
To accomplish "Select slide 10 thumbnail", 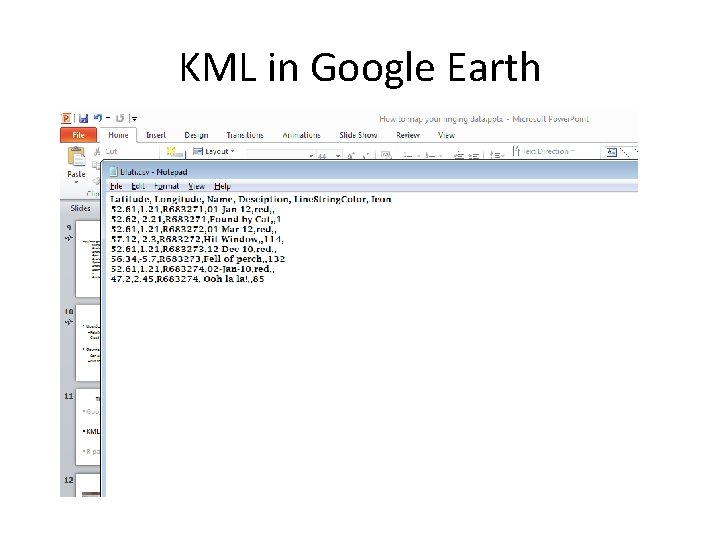I will coord(88,343).
